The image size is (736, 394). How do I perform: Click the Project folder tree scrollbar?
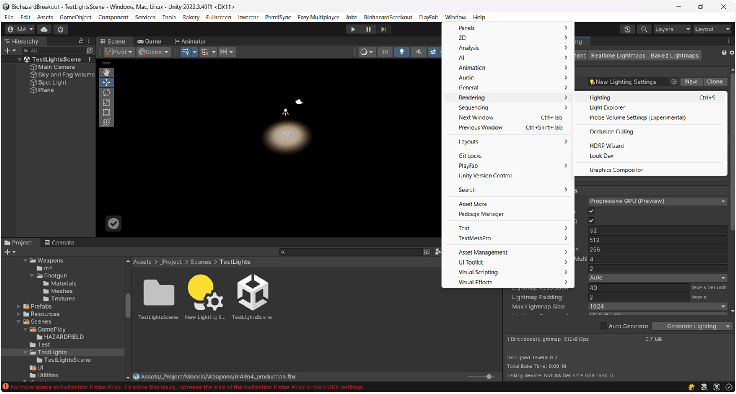(x=128, y=305)
